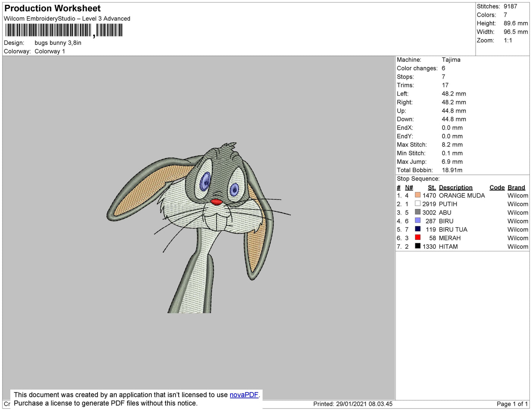The height and width of the screenshot is (411, 532).
Task: Click the ORANGE MUDA color swatch
Action: (x=418, y=195)
